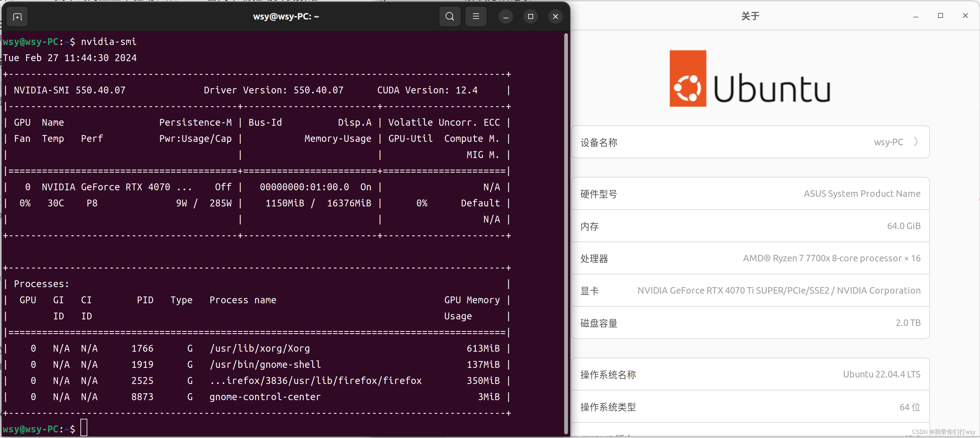This screenshot has height=438, width=980.
Task: Click the terminal prompt cursor line
Action: coord(84,428)
